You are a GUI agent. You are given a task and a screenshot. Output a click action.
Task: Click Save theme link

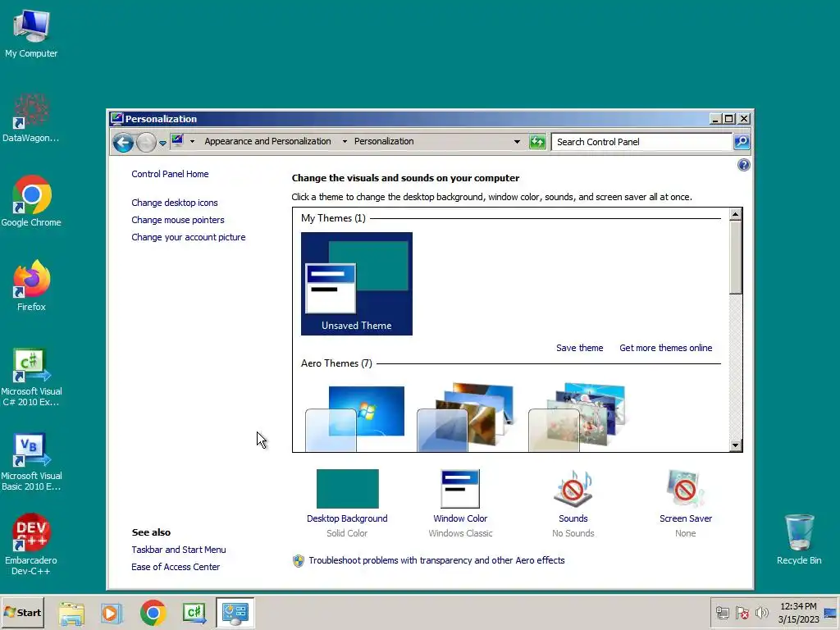(580, 348)
